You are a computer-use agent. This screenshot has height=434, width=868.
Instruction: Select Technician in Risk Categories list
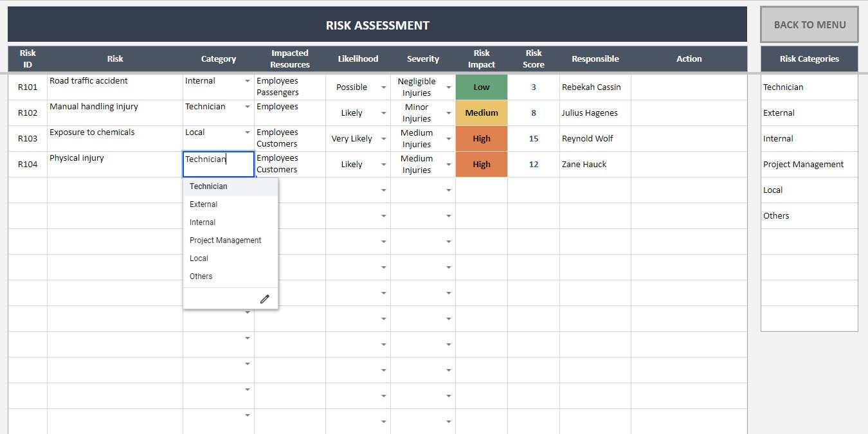click(809, 87)
